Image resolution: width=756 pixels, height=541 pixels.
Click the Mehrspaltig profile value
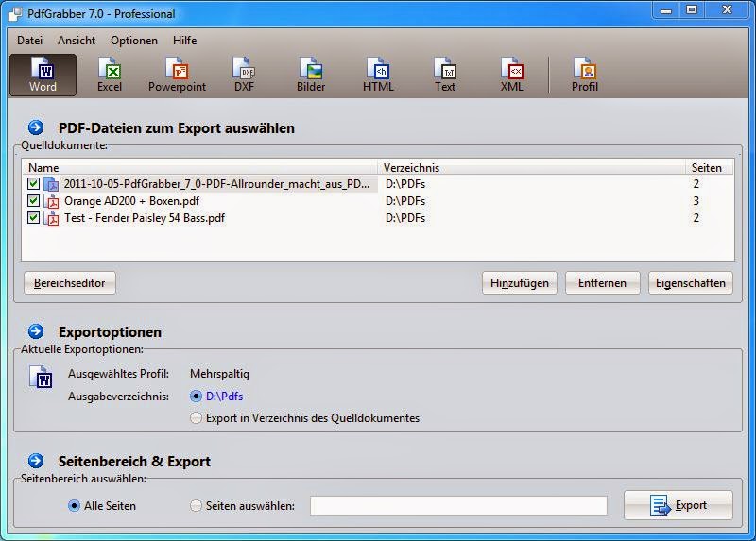pyautogui.click(x=219, y=374)
